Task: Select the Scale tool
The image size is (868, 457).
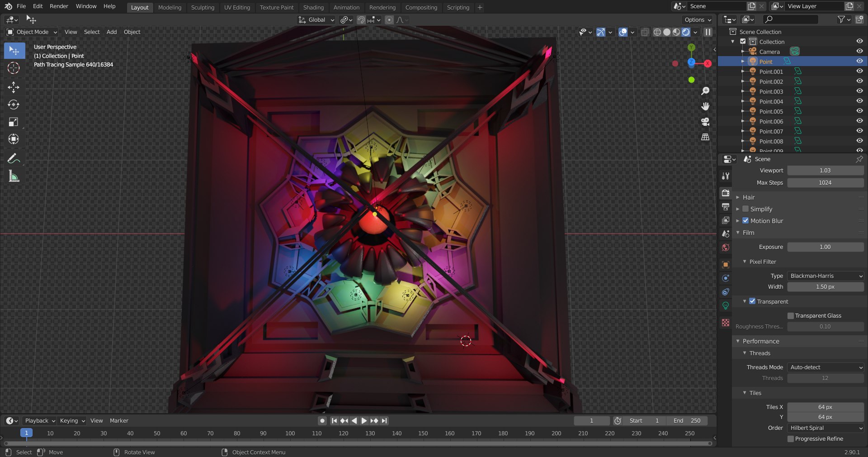Action: 14,122
